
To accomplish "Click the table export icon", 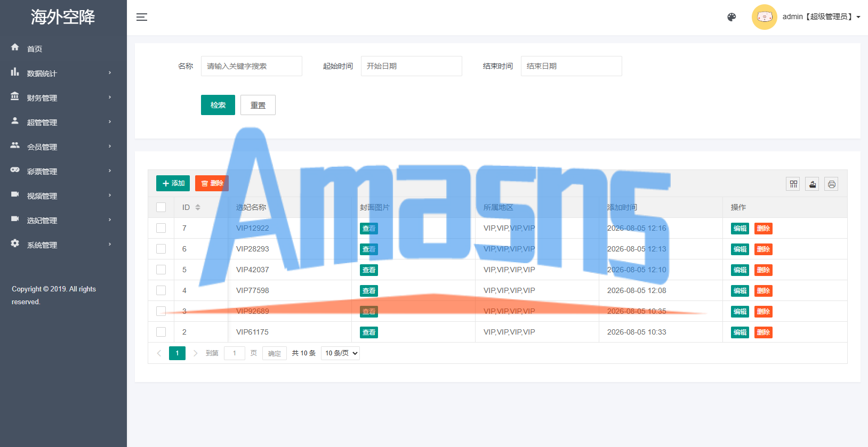I will pyautogui.click(x=812, y=184).
